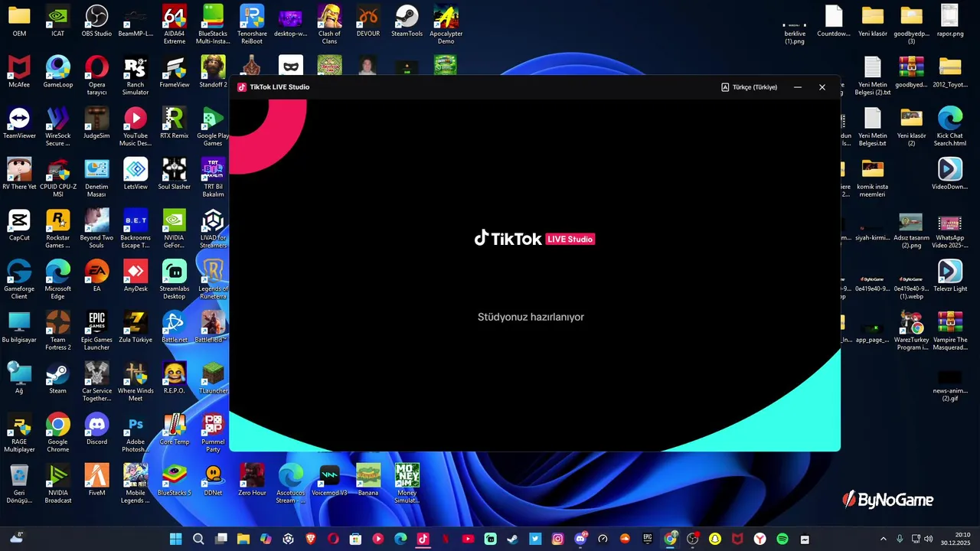This screenshot has height=551, width=980.
Task: Open Money Simulator desktop icon
Action: (407, 484)
